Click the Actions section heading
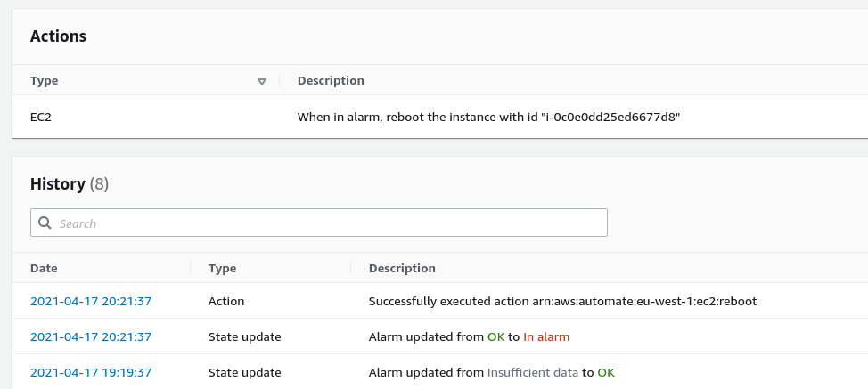868x389 pixels. [x=58, y=36]
